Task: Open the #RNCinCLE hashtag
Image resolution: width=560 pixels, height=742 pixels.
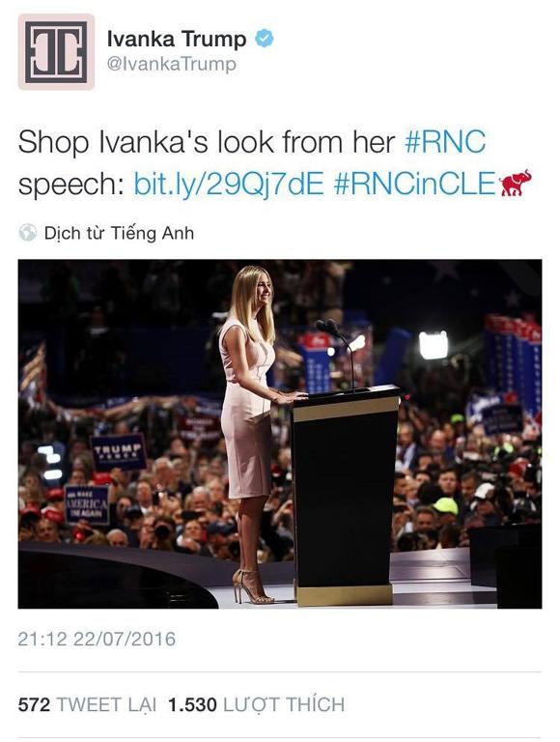Action: point(415,184)
